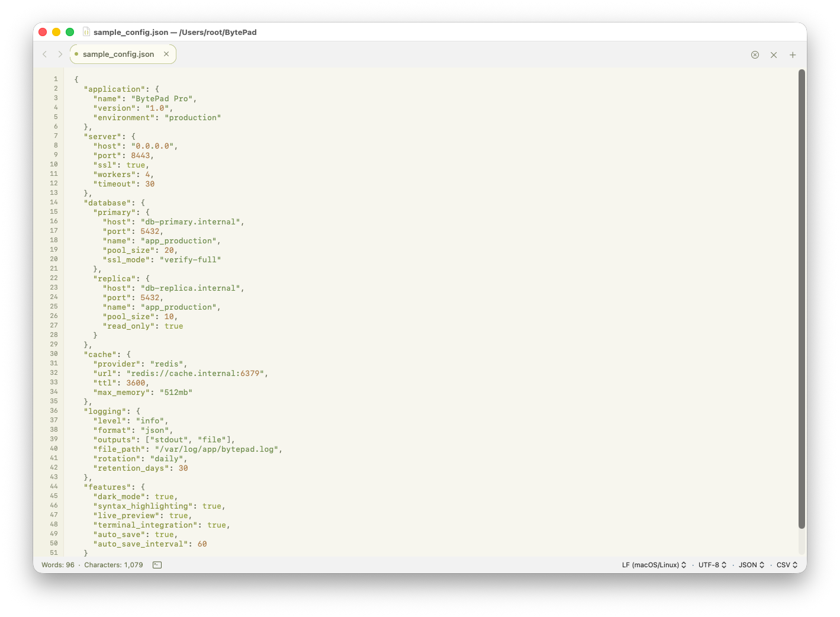Image resolution: width=840 pixels, height=617 pixels.
Task: Open the JSON language mode dropdown
Action: (x=751, y=564)
